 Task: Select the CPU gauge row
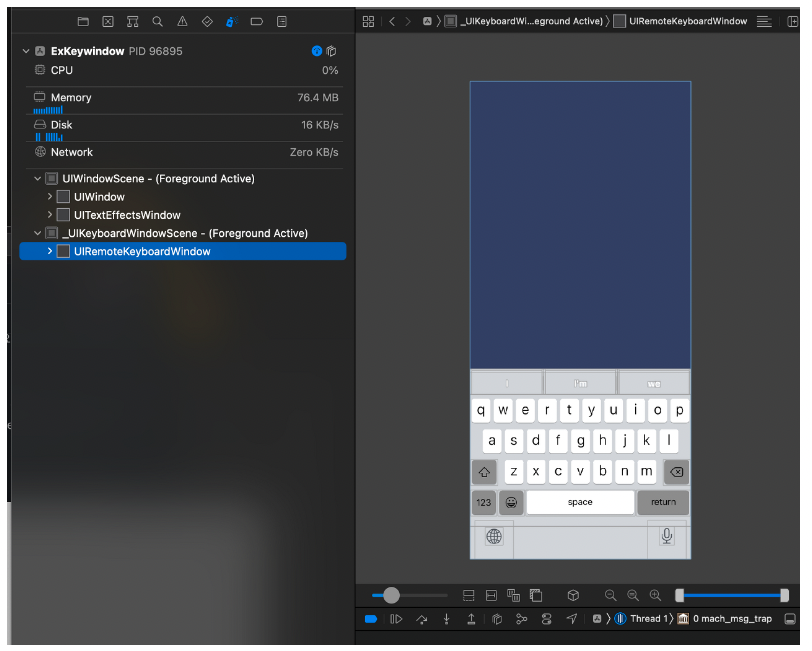[x=185, y=70]
